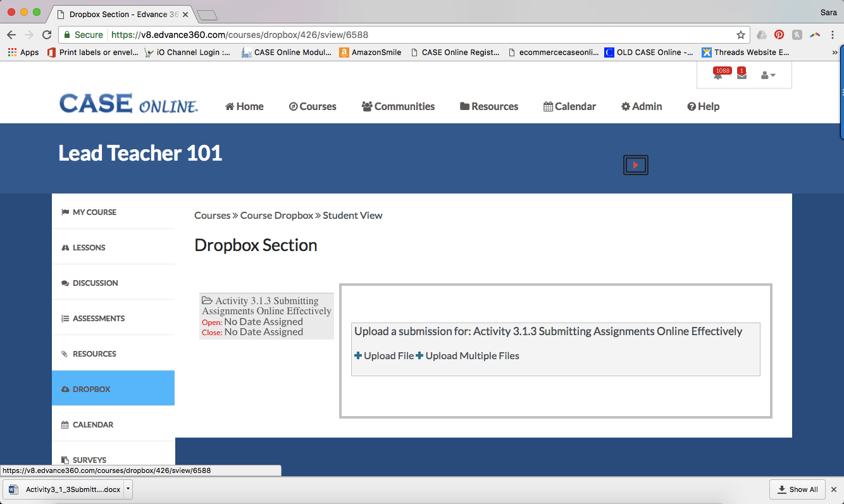Click Show All downloads button
The height and width of the screenshot is (504, 844).
(797, 489)
